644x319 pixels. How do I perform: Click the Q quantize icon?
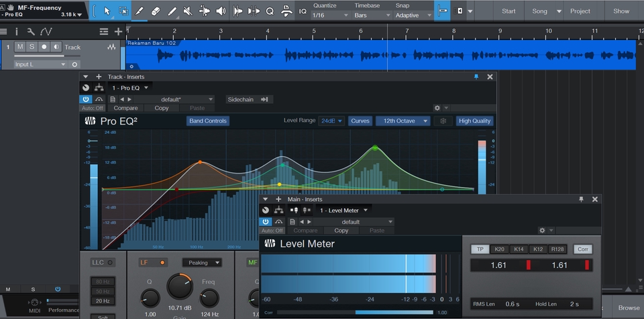(x=270, y=11)
